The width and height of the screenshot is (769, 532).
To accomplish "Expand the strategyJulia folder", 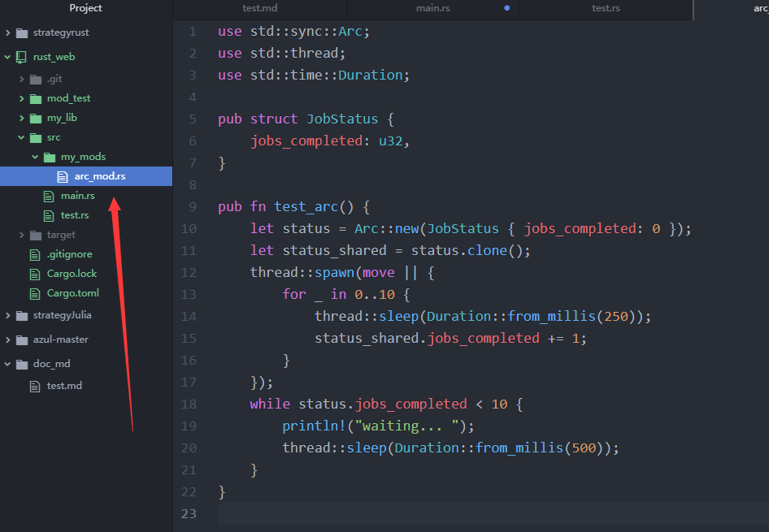I will [x=7, y=315].
